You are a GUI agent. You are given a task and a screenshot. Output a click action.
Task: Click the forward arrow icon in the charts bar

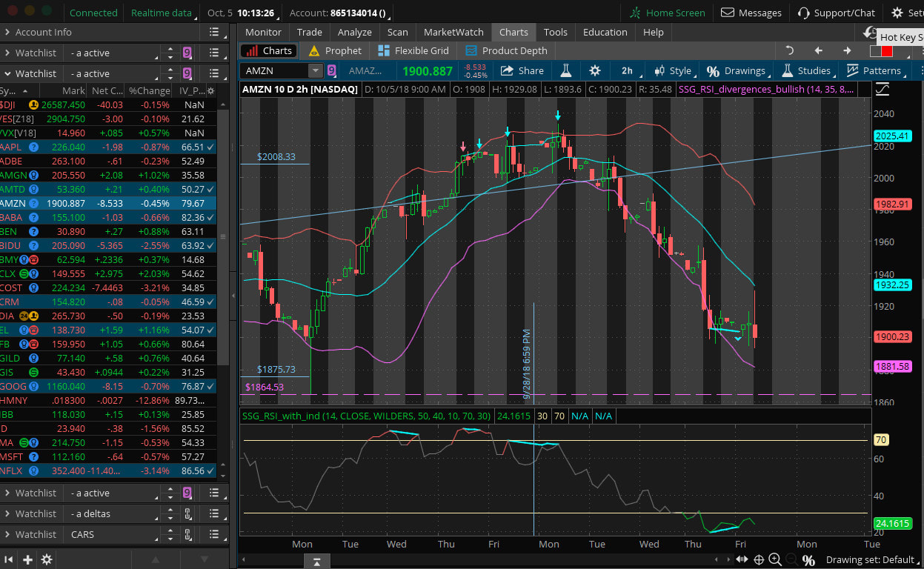[847, 50]
